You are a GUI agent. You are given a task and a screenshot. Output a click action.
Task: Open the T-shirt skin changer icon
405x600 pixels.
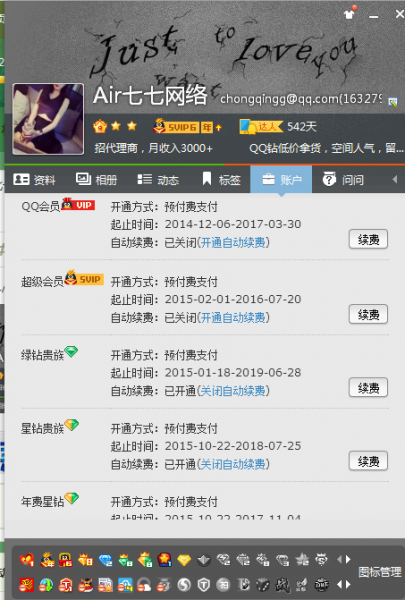(349, 14)
